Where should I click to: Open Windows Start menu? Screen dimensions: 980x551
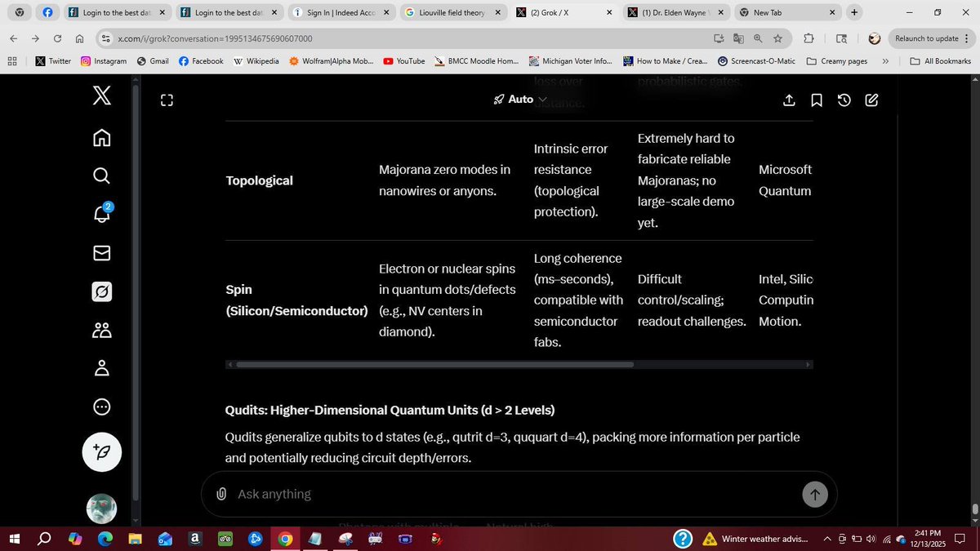pos(14,539)
